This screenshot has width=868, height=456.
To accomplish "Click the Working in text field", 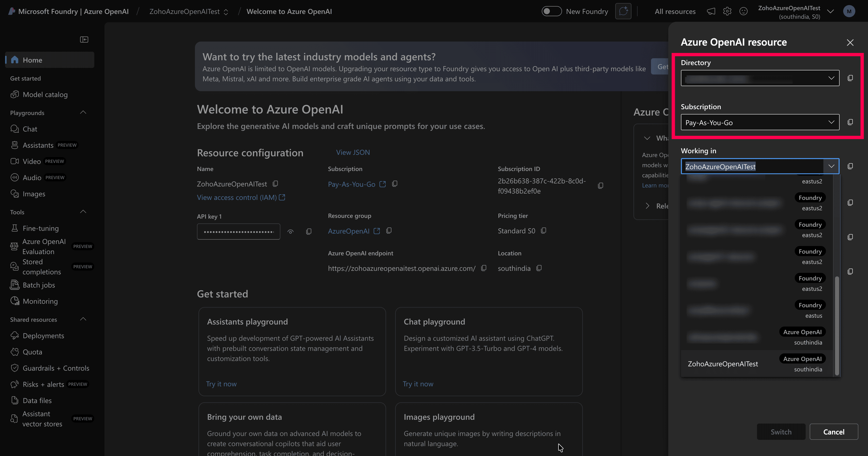I will click(x=752, y=166).
